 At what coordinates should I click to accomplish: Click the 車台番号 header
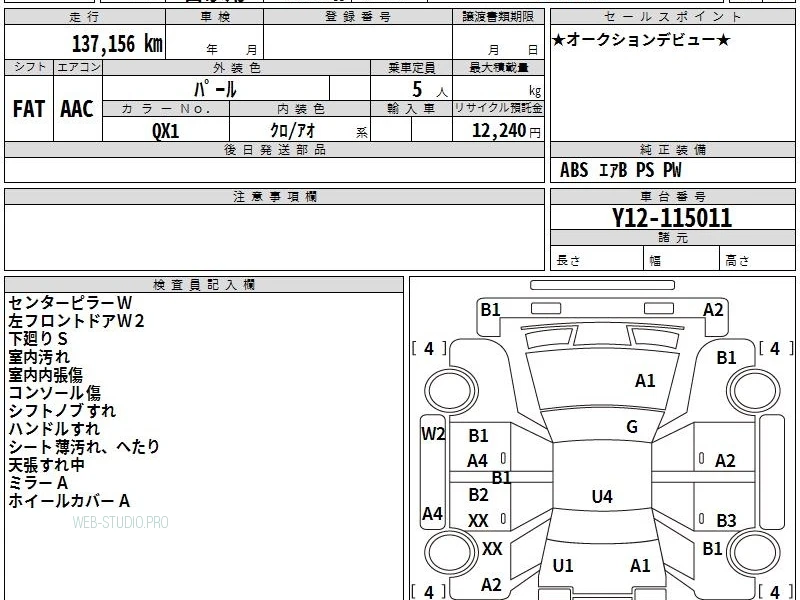tap(672, 196)
